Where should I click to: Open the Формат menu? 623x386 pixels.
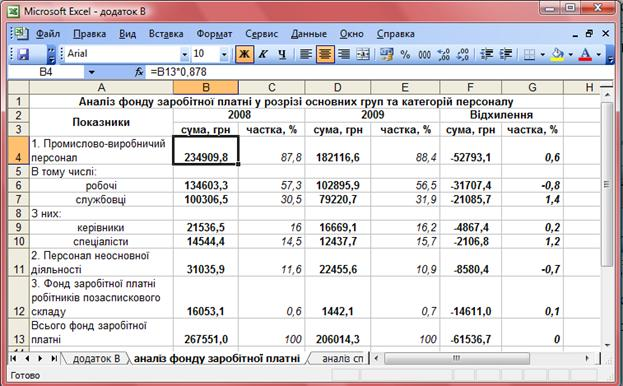215,34
